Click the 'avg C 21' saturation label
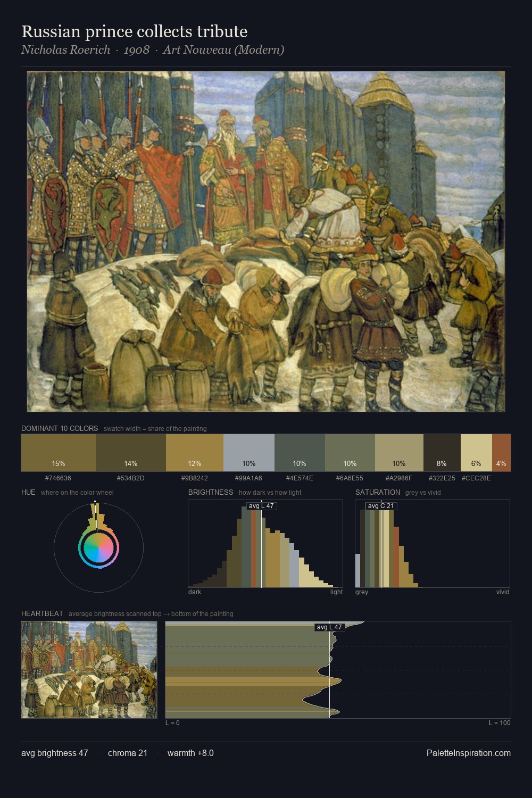Image resolution: width=532 pixels, height=798 pixels. (381, 505)
